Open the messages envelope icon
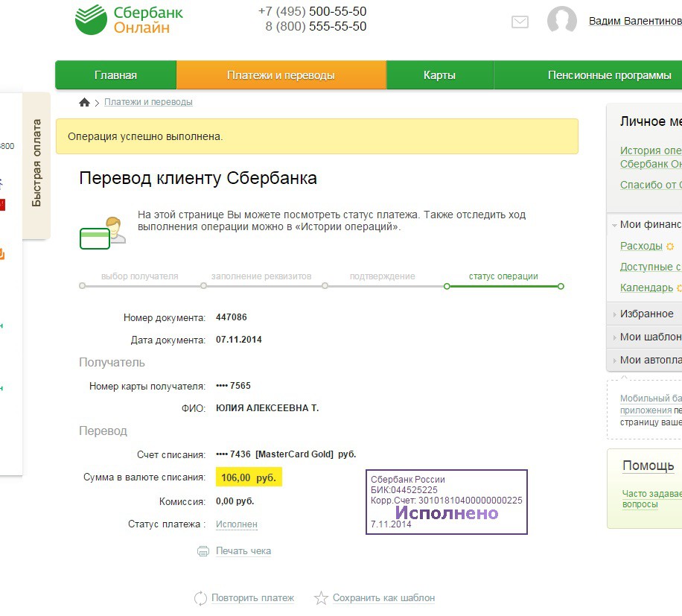 [520, 22]
